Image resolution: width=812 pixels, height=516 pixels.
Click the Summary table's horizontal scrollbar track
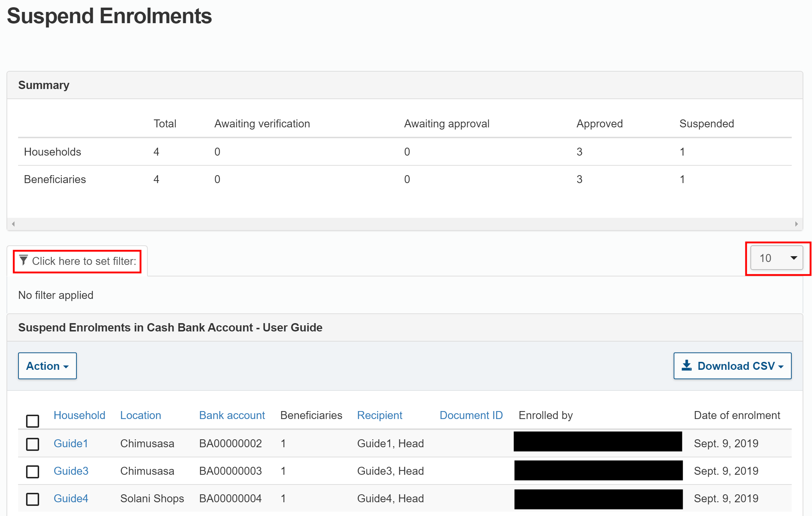point(405,224)
